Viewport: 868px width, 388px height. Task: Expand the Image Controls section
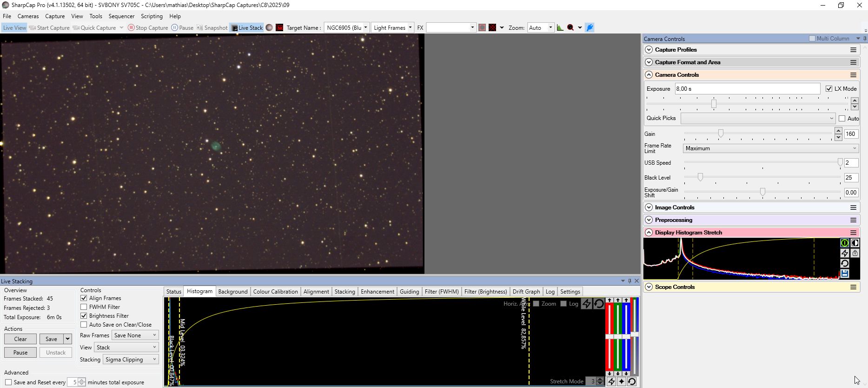click(x=649, y=207)
